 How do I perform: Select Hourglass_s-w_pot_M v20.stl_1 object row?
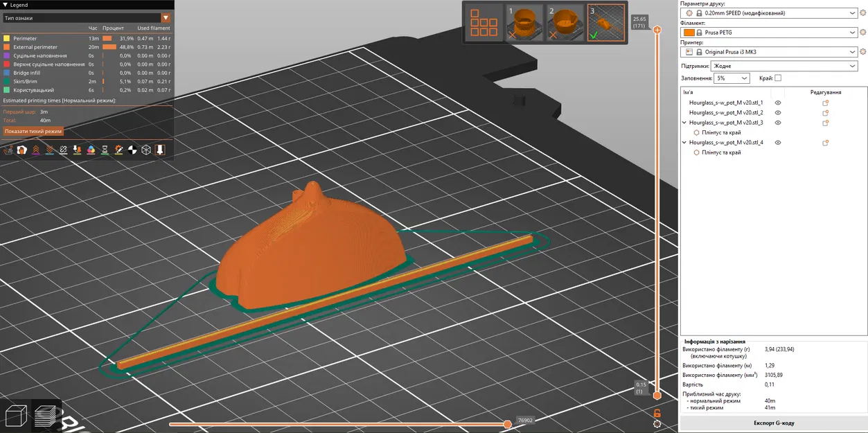725,103
